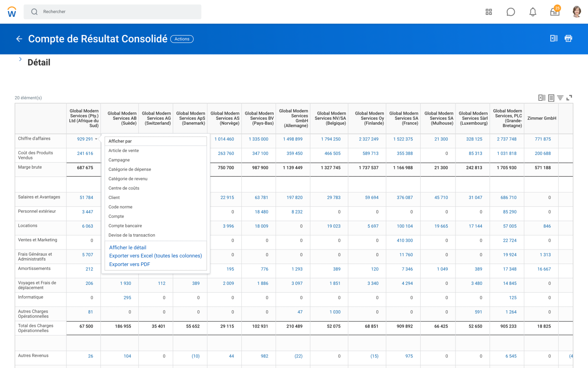Open the chat assistant icon
Screen dimensions: 588x368
point(510,12)
